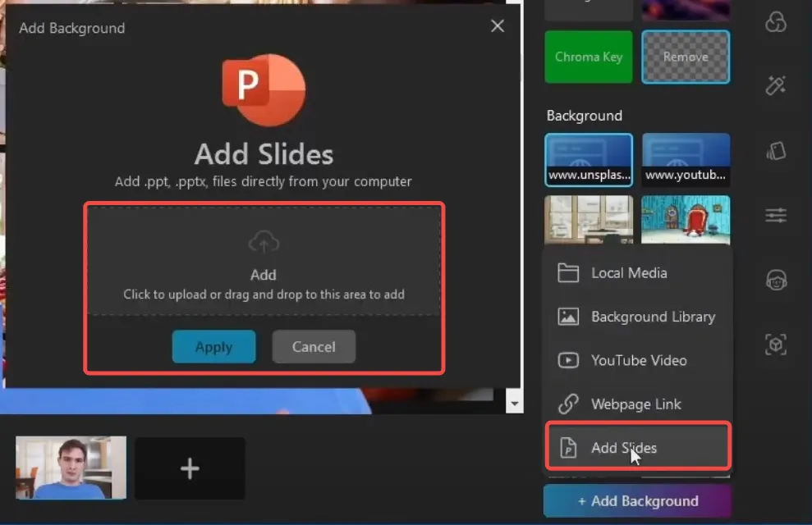Select the cartoon red chair background thumbnail
This screenshot has width=812, height=525.
pyautogui.click(x=686, y=219)
